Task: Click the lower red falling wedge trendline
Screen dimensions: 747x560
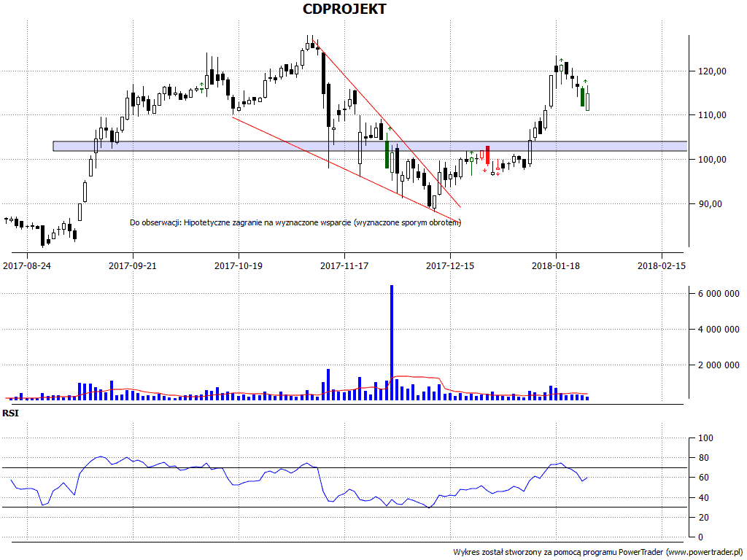Action: pos(346,169)
